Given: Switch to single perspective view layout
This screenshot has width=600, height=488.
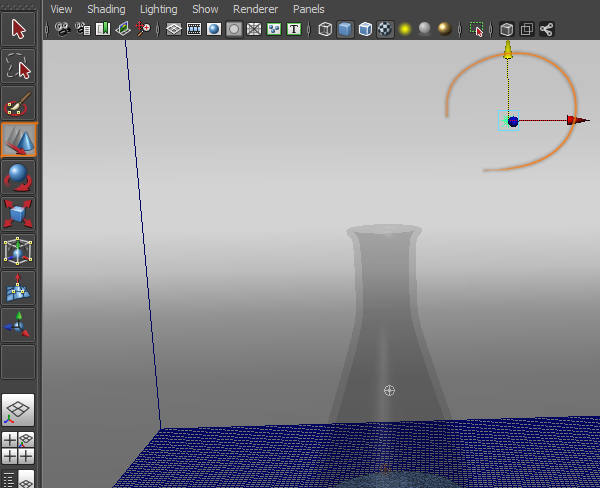Looking at the screenshot, I should [19, 409].
